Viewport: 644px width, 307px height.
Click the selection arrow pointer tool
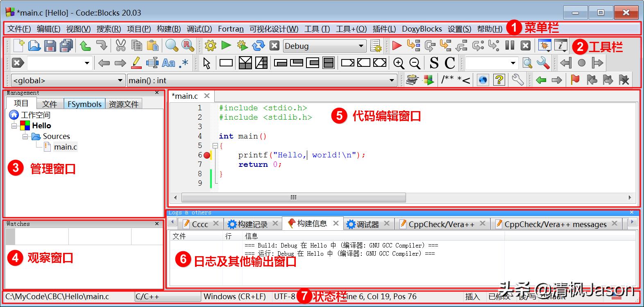pyautogui.click(x=207, y=63)
